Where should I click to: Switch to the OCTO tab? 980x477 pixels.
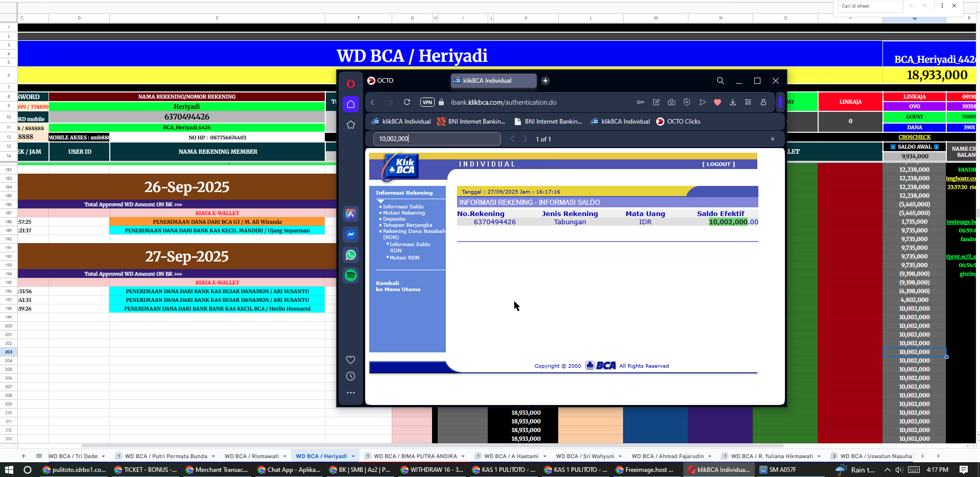tap(380, 81)
